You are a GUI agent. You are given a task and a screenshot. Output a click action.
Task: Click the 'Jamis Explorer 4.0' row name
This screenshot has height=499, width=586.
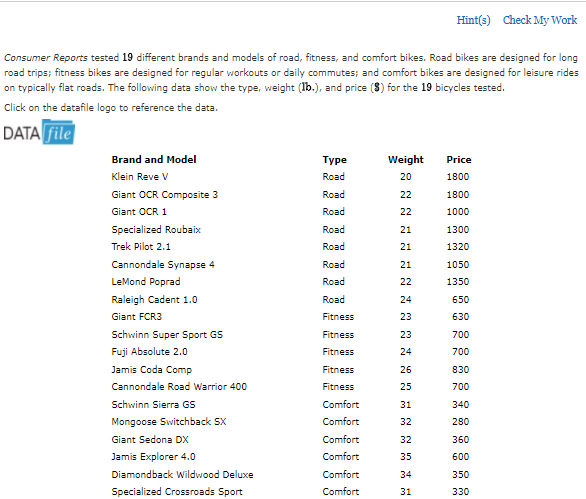pyautogui.click(x=153, y=457)
